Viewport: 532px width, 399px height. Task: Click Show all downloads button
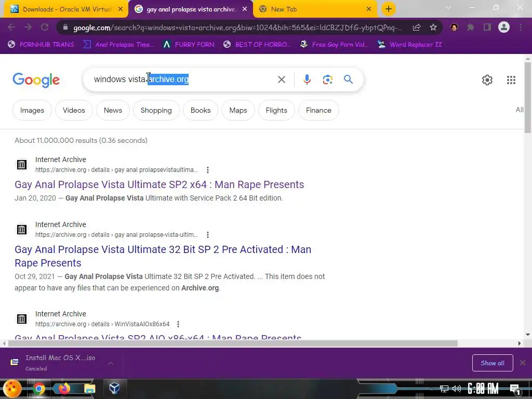tap(493, 363)
